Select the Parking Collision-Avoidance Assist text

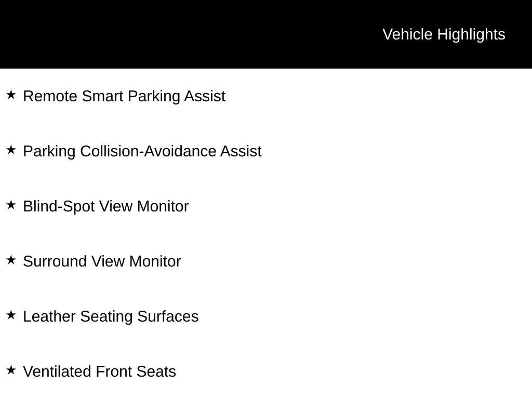(x=142, y=151)
